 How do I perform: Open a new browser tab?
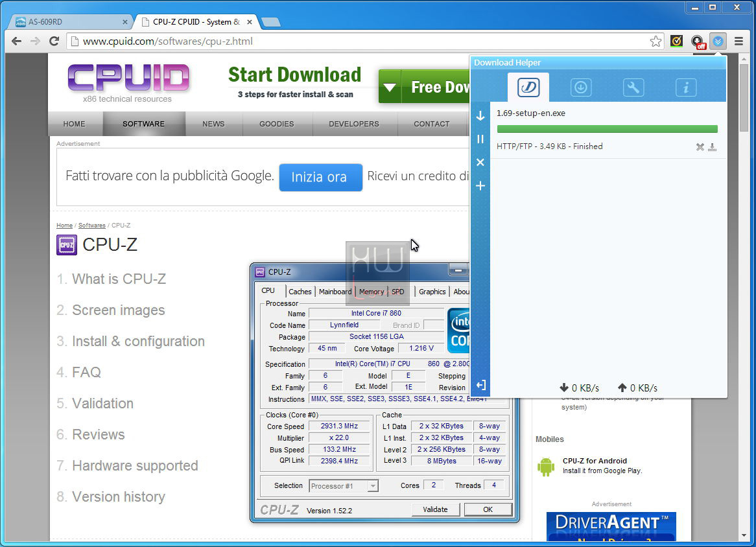click(x=271, y=21)
